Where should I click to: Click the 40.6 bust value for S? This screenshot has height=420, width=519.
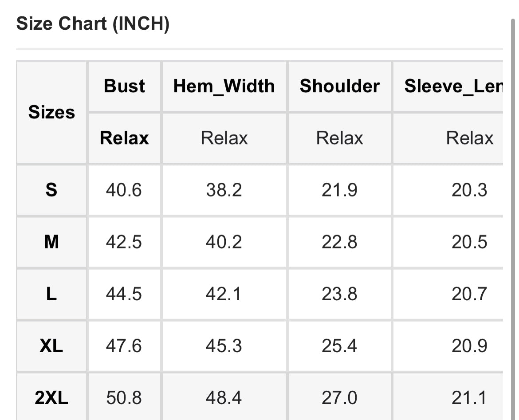[124, 190]
